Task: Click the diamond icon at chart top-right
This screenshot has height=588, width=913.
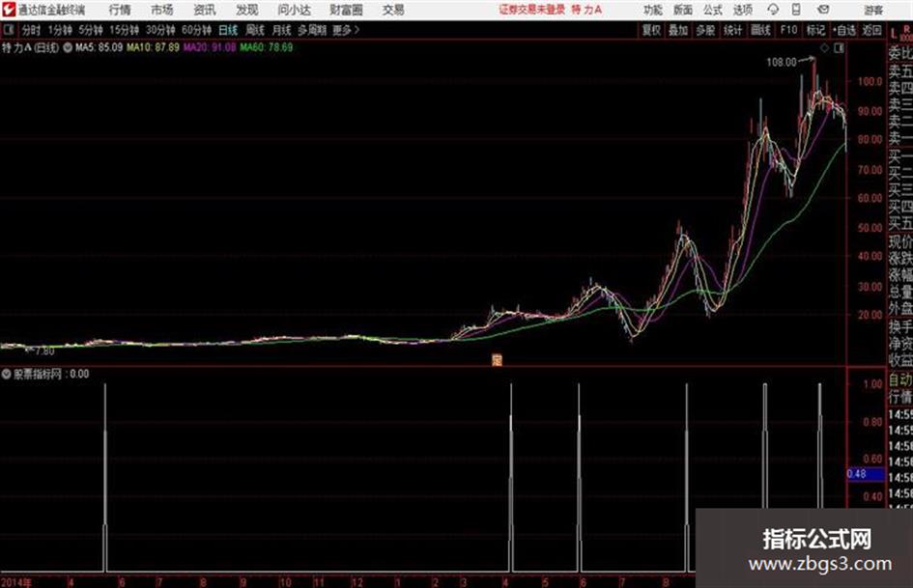Action: (x=824, y=48)
